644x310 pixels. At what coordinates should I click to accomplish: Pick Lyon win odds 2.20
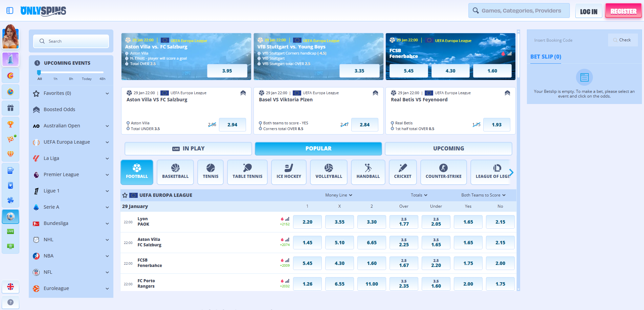click(x=307, y=222)
